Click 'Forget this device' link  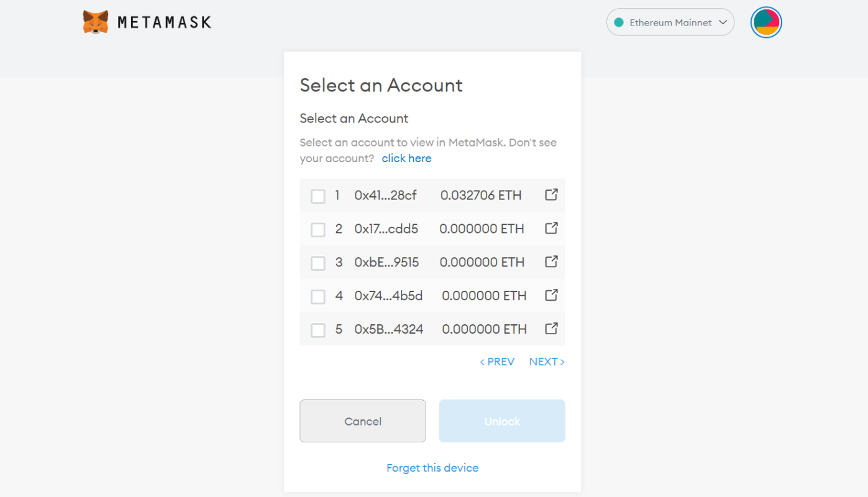(x=432, y=468)
